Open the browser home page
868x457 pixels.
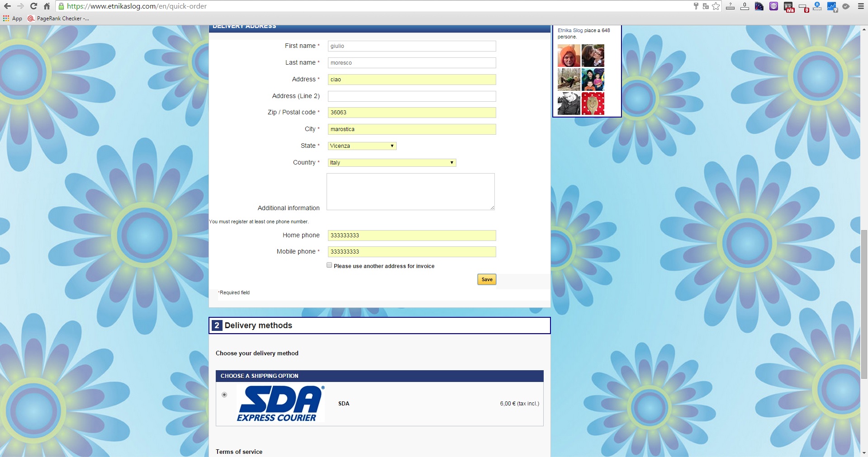[x=47, y=6]
